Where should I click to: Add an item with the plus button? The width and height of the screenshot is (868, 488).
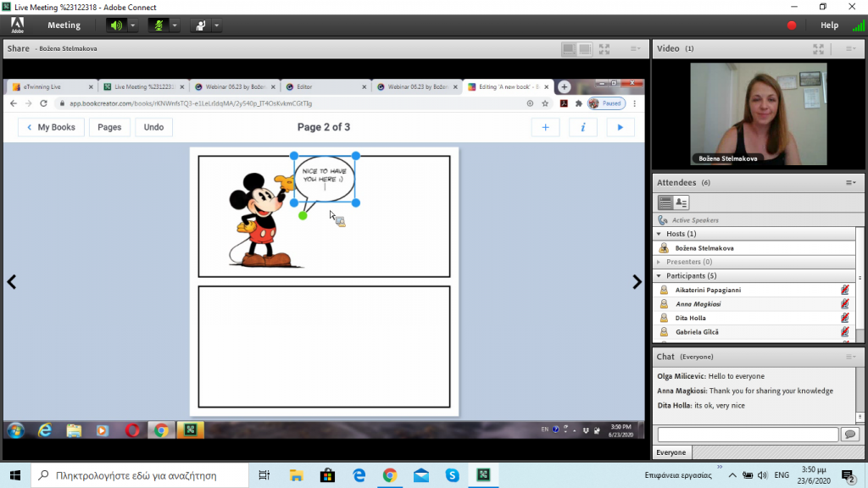[x=545, y=127]
